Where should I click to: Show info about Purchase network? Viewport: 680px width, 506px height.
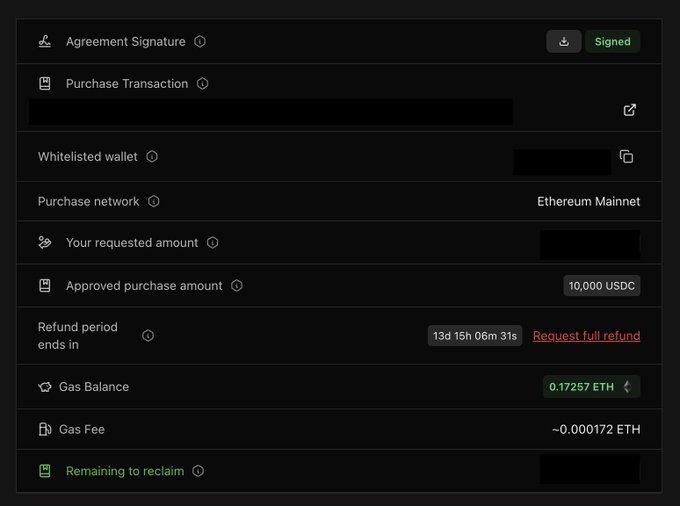click(x=154, y=201)
